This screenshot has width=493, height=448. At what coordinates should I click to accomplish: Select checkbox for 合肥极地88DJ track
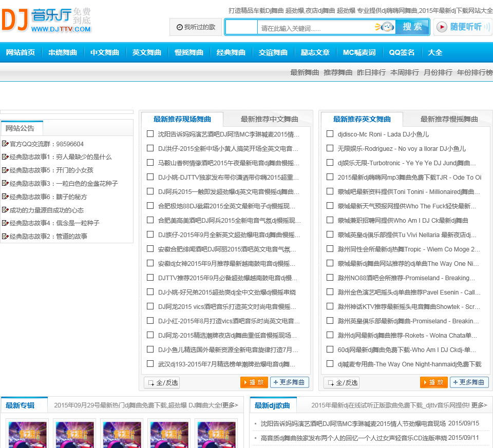click(x=150, y=205)
